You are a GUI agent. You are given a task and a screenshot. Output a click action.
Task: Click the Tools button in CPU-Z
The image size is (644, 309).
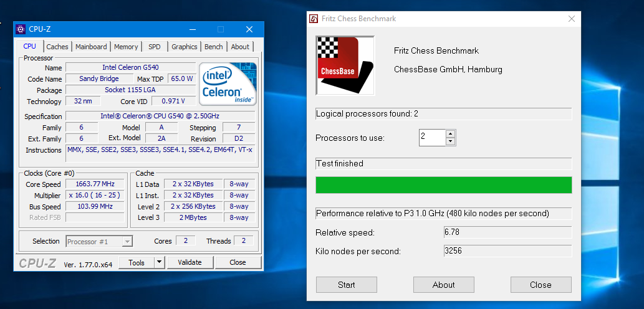[x=137, y=262]
